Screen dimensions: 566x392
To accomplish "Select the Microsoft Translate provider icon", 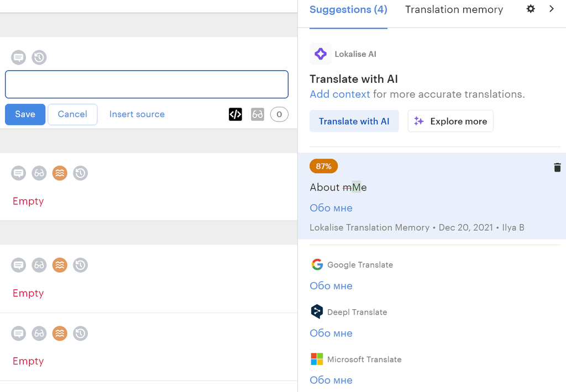I will [x=317, y=359].
